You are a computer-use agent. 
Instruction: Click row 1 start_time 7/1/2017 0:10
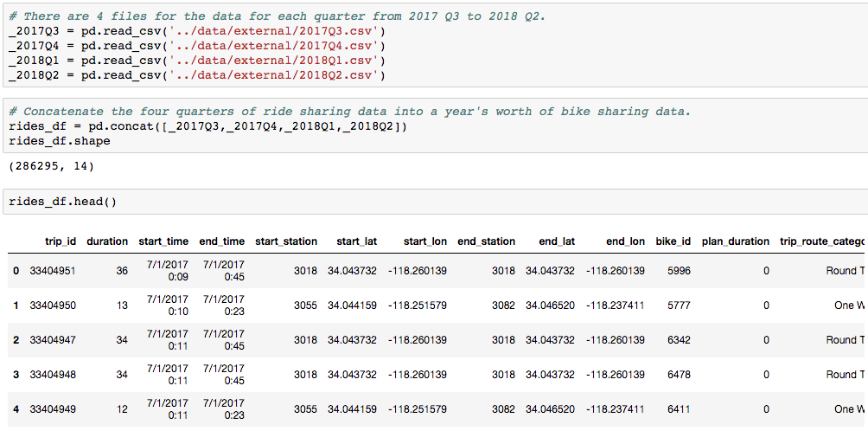pos(168,306)
